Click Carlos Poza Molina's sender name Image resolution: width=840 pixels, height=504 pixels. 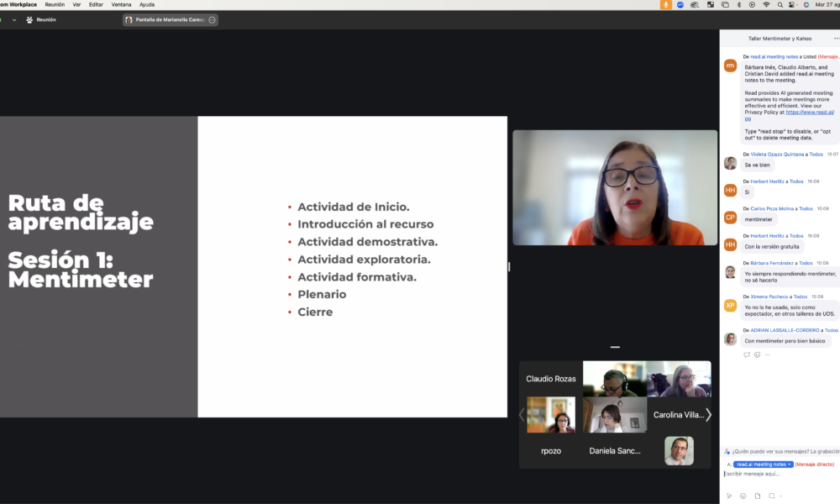pyautogui.click(x=772, y=209)
